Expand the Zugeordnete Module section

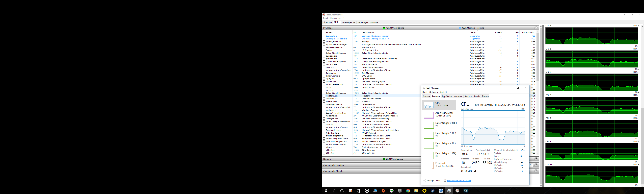[536, 171]
